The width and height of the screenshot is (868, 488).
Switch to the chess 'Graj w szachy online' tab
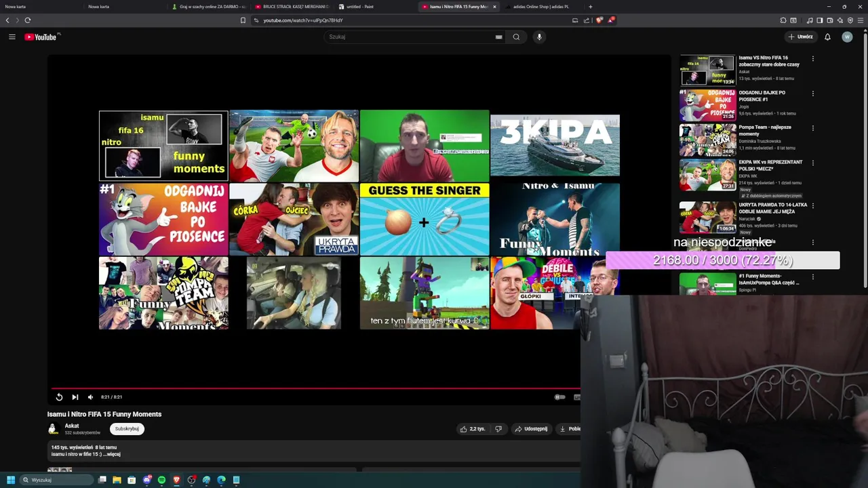[209, 7]
